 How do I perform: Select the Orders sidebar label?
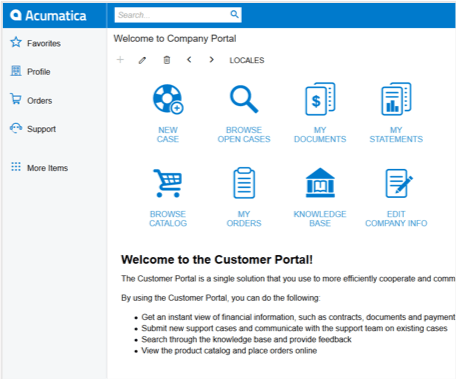[x=40, y=101]
